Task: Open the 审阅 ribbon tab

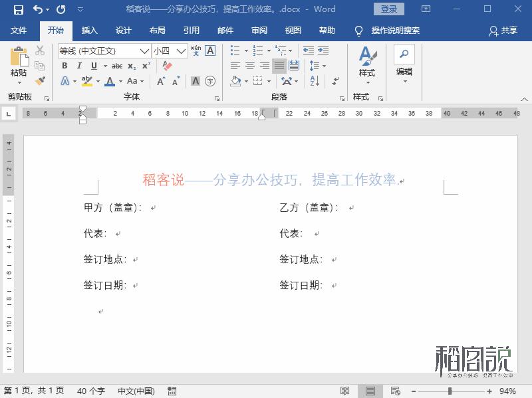Action: point(259,30)
